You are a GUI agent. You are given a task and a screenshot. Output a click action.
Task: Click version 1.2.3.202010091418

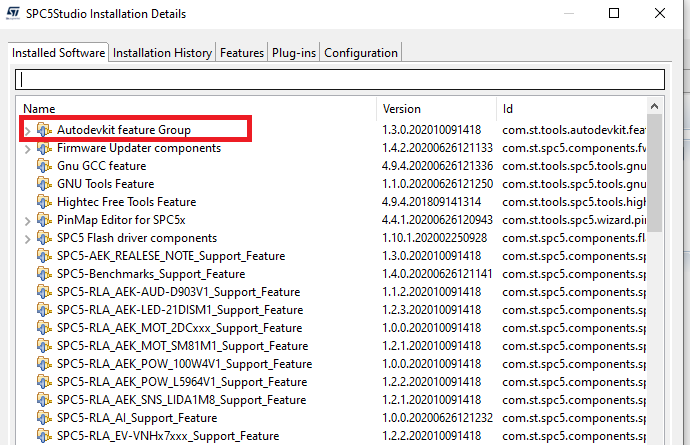click(x=432, y=310)
